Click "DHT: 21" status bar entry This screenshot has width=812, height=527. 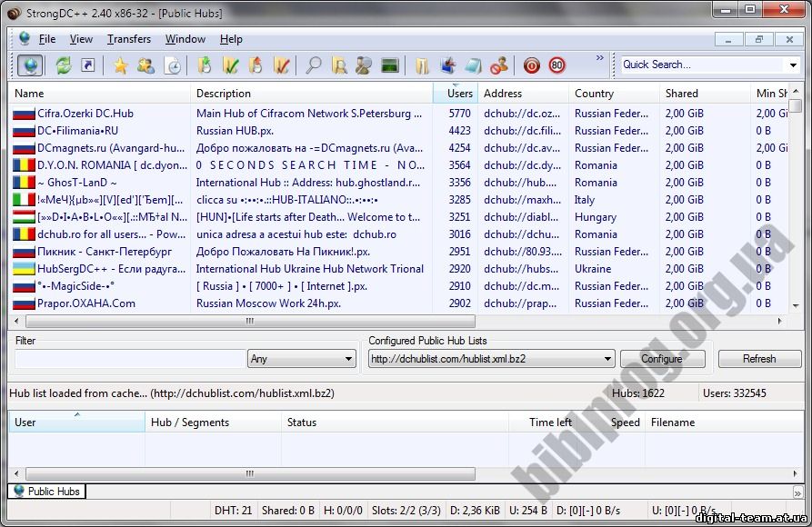pyautogui.click(x=233, y=511)
